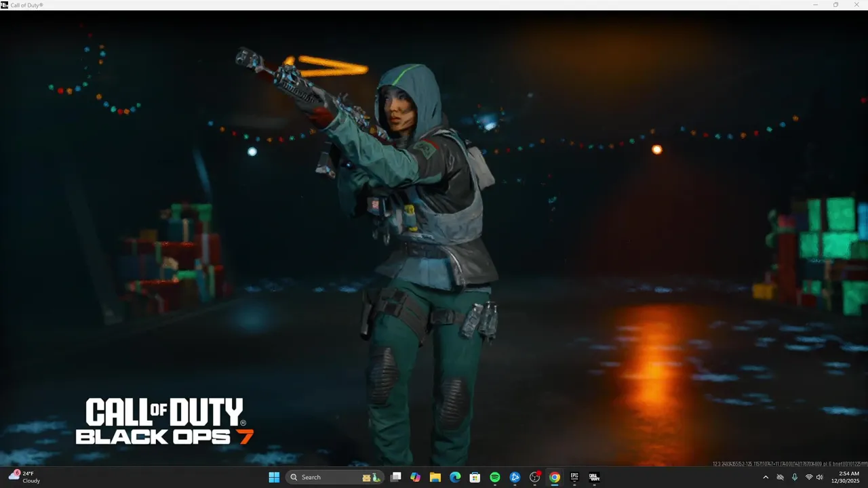868x488 pixels.
Task: Switch to Google Chrome from the taskbar
Action: [555, 477]
